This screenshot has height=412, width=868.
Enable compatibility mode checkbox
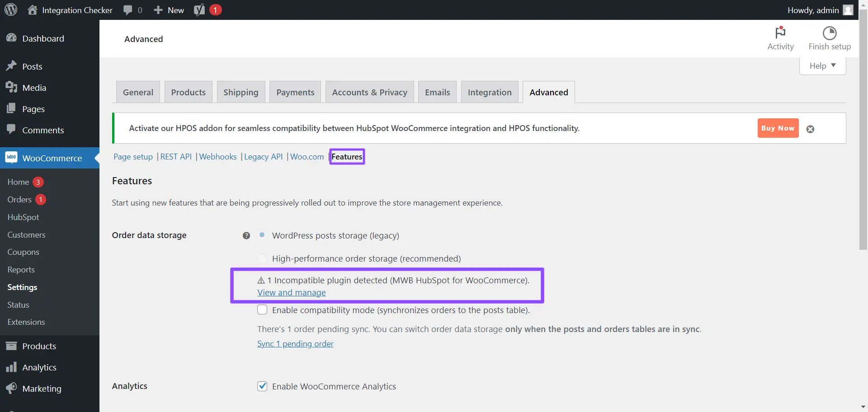pyautogui.click(x=262, y=310)
